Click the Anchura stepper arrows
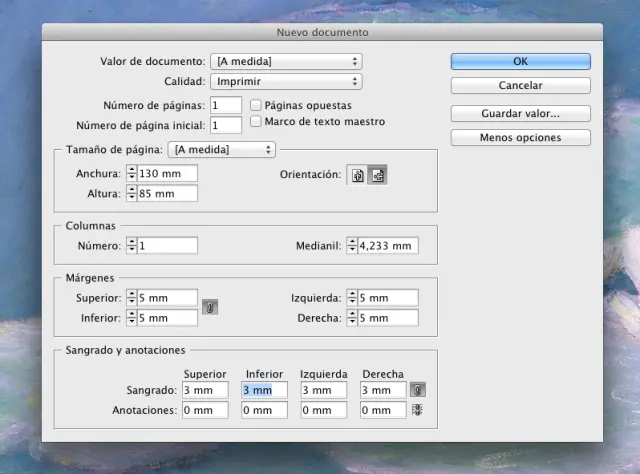 (131, 173)
